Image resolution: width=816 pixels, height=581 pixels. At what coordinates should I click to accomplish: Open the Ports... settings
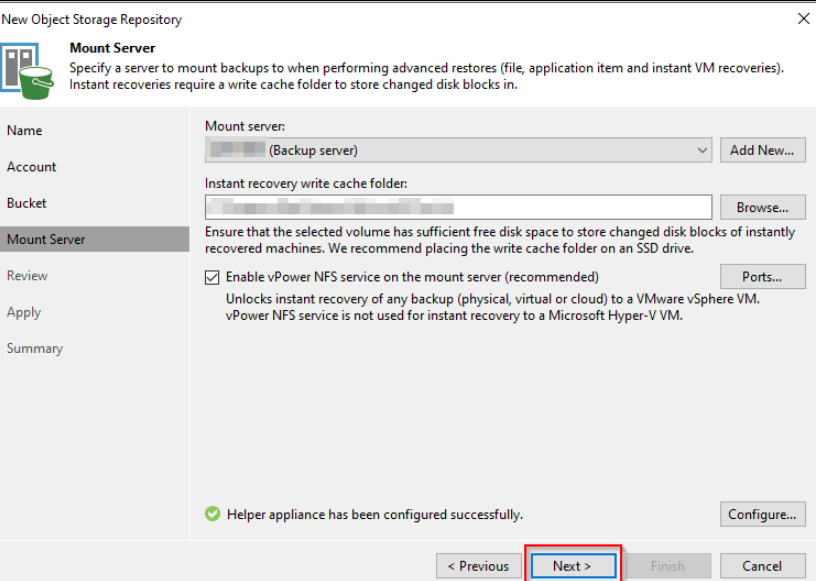tap(762, 277)
